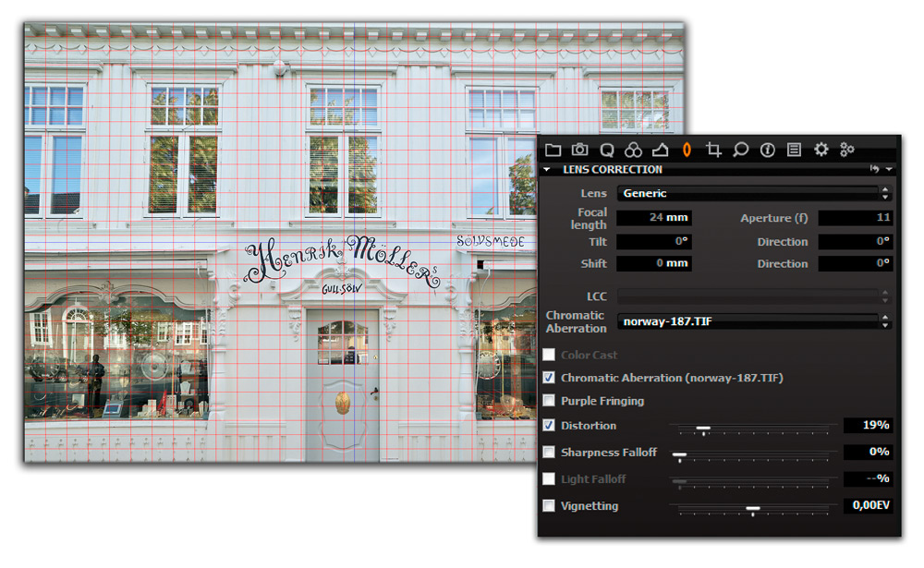Click the Direction field in the Tilt row

855,242
